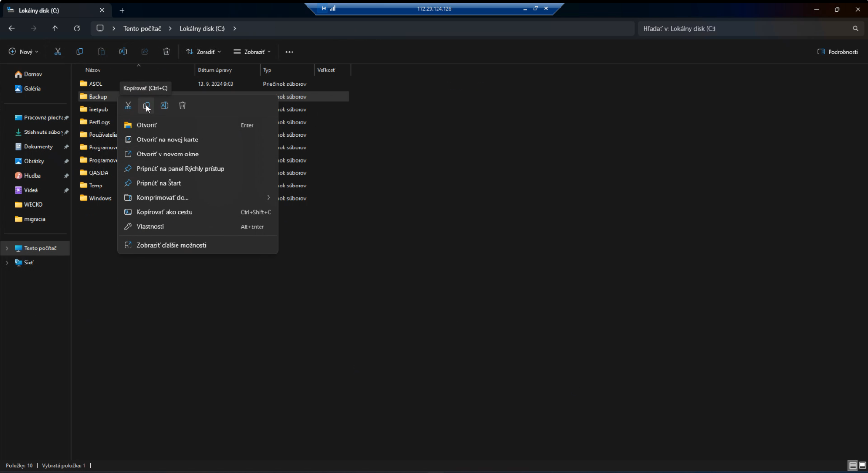868x473 pixels.
Task: Click Tento počítač in the address breadcrumb
Action: pos(142,29)
